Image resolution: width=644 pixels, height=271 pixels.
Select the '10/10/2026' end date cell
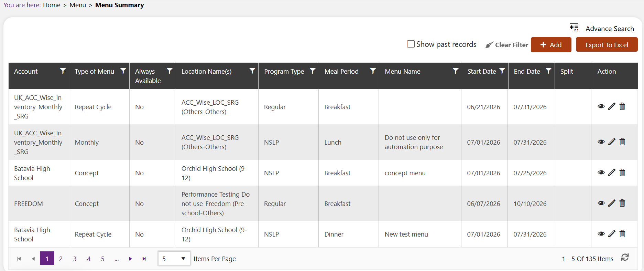tap(531, 204)
